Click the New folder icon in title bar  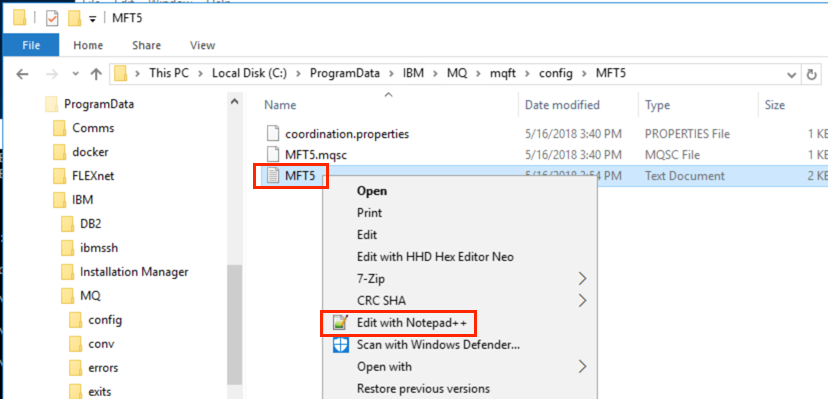74,18
